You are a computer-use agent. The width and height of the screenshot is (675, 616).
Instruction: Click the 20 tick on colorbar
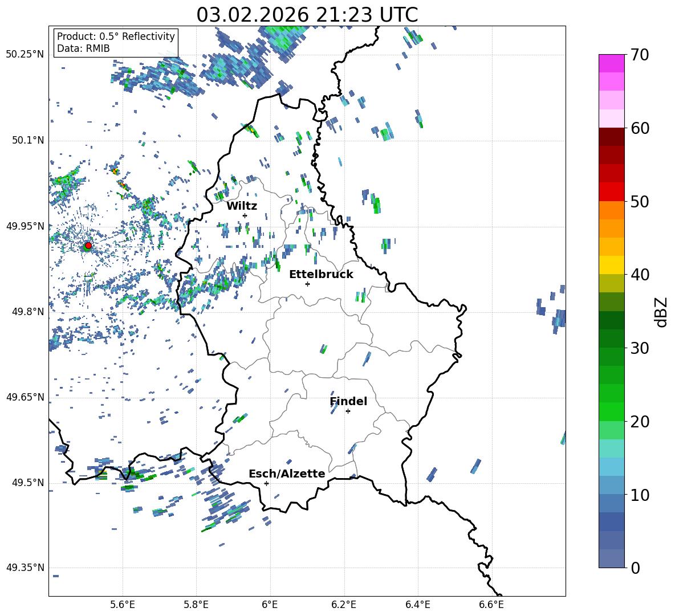coord(640,422)
